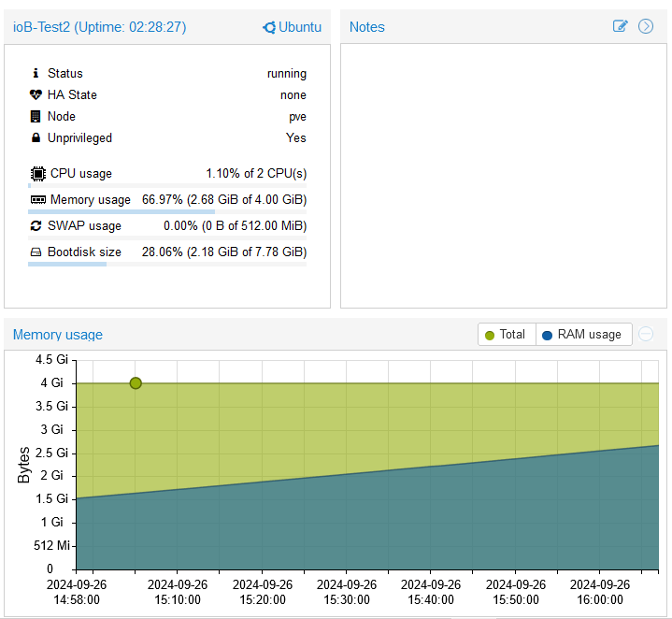Click the Memory usage RAM icon
The width and height of the screenshot is (672, 619).
click(x=38, y=199)
